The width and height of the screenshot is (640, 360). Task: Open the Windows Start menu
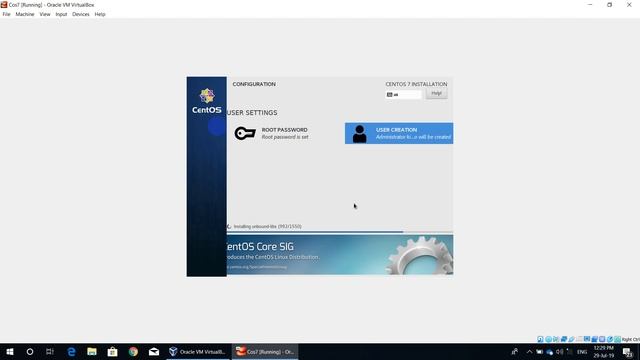10,351
